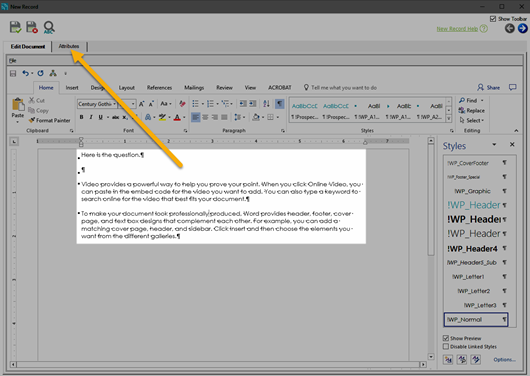Click the redo icon in quick access toolbar
This screenshot has width=530, height=376.
click(41, 73)
